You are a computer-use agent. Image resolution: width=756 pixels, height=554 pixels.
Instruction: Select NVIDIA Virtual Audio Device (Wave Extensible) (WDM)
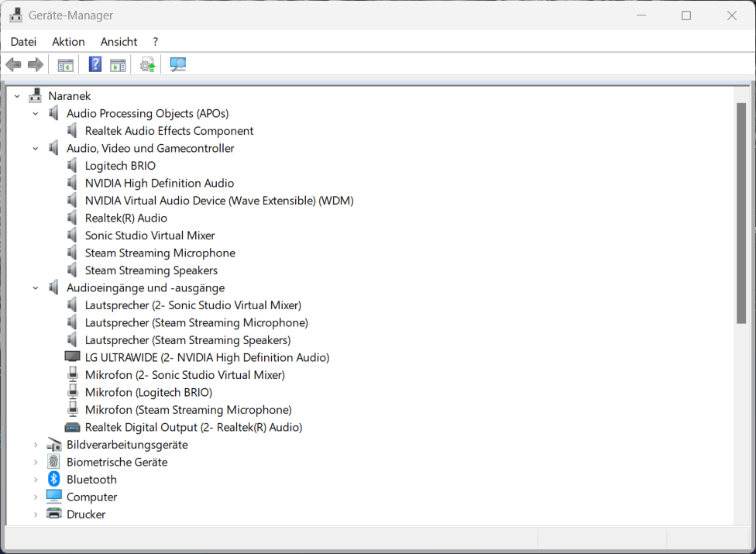[x=219, y=201]
